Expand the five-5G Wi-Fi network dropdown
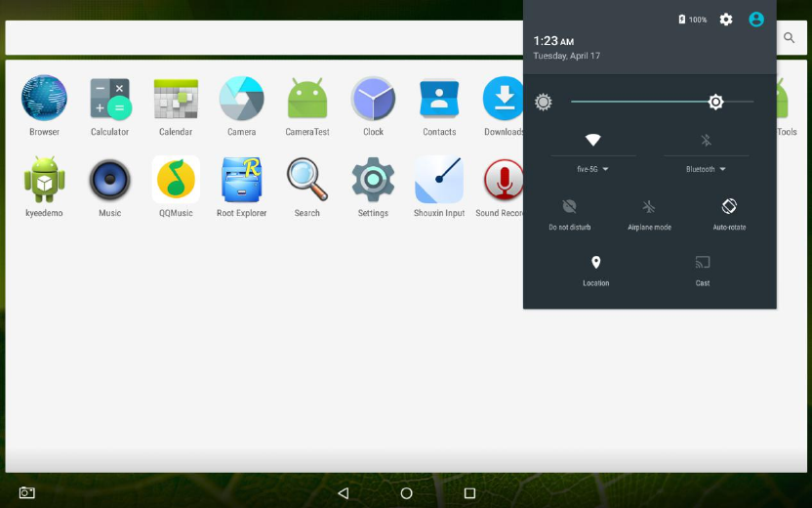 coord(593,169)
